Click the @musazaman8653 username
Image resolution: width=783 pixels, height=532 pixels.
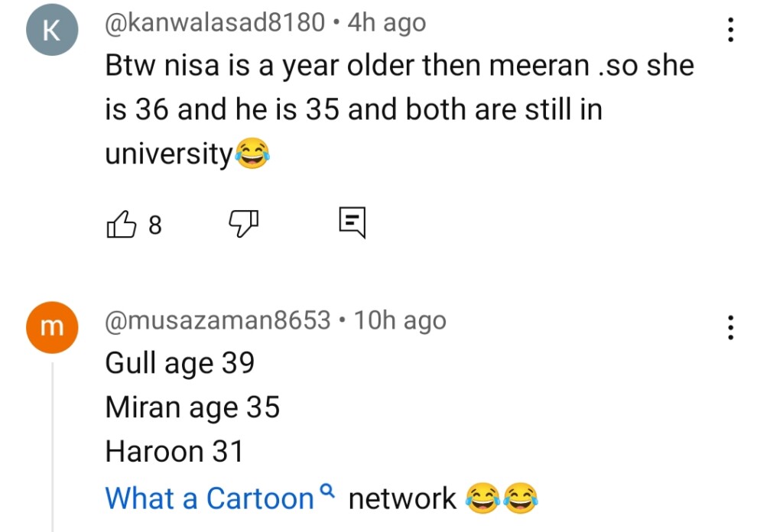pyautogui.click(x=218, y=320)
